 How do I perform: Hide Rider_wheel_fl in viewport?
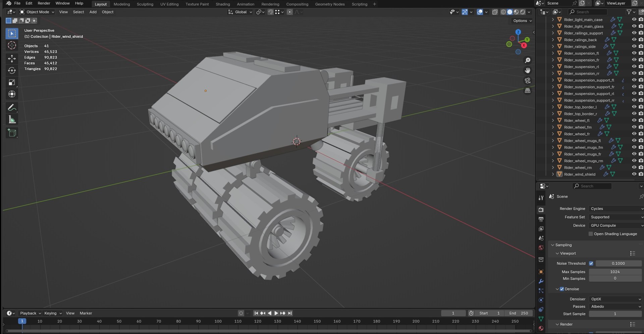pos(634,121)
